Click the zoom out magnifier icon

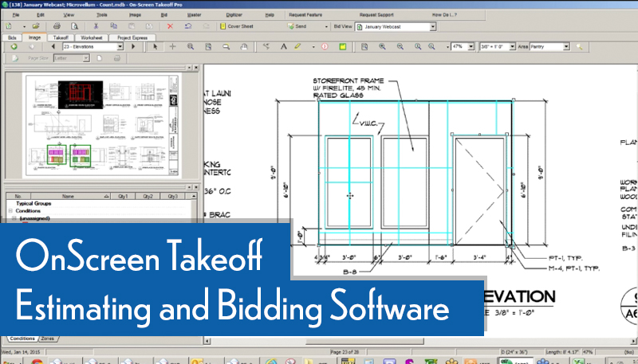(x=400, y=47)
